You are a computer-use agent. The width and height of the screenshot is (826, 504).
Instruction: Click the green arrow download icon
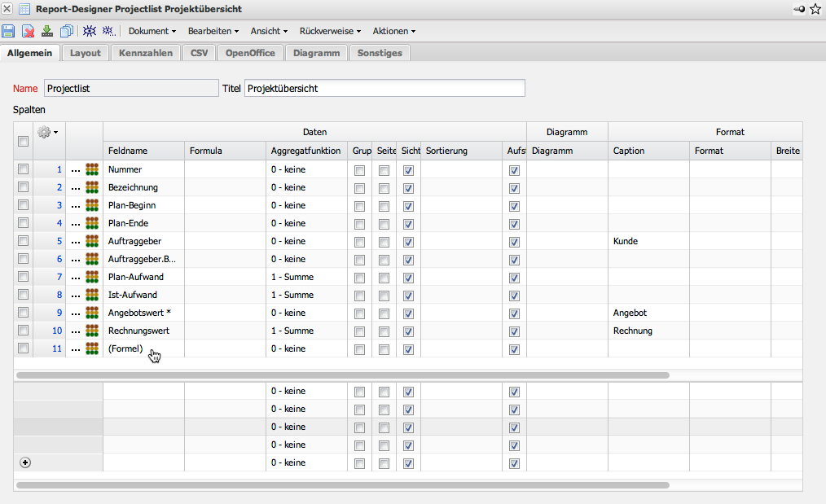(x=47, y=31)
